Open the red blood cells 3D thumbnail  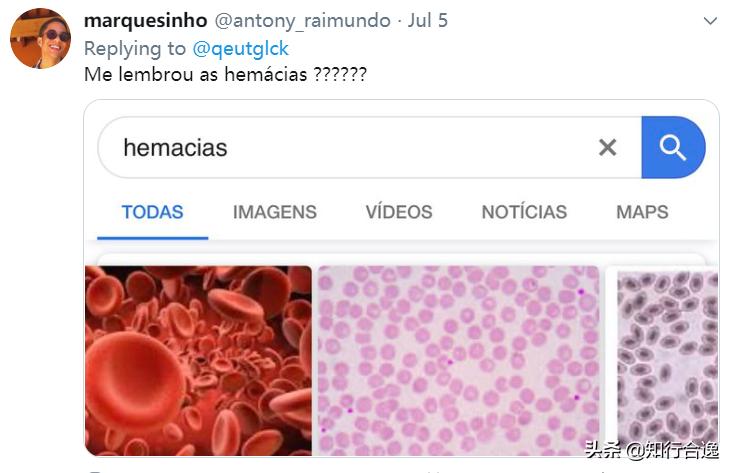(199, 360)
